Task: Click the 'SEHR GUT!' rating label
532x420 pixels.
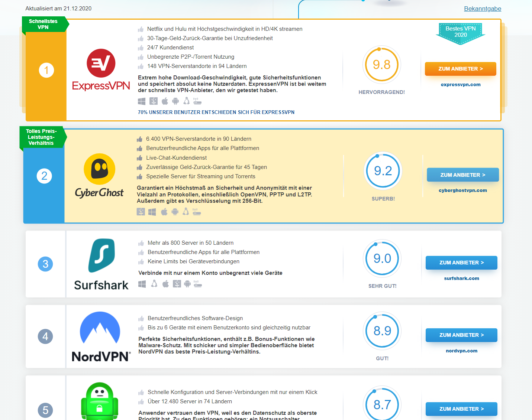Action: pyautogui.click(x=383, y=286)
